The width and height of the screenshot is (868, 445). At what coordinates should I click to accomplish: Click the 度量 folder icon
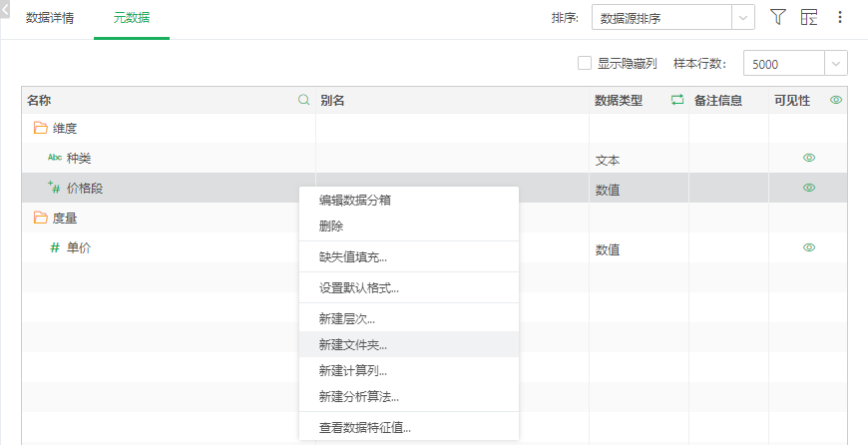coord(41,219)
